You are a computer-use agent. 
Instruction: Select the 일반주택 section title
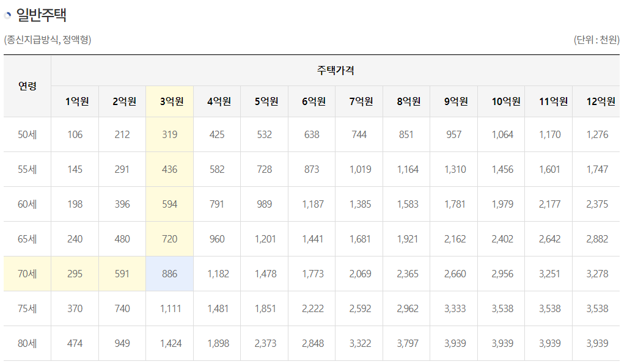(x=40, y=15)
